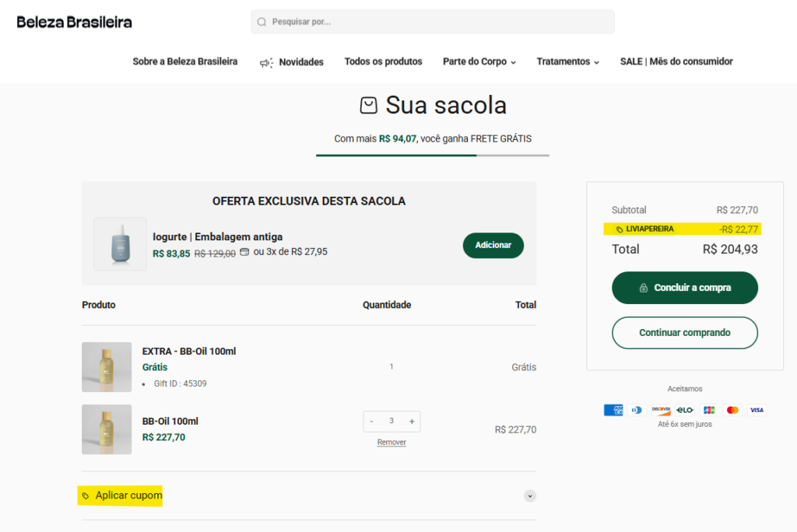Click the search magnifier icon

262,22
